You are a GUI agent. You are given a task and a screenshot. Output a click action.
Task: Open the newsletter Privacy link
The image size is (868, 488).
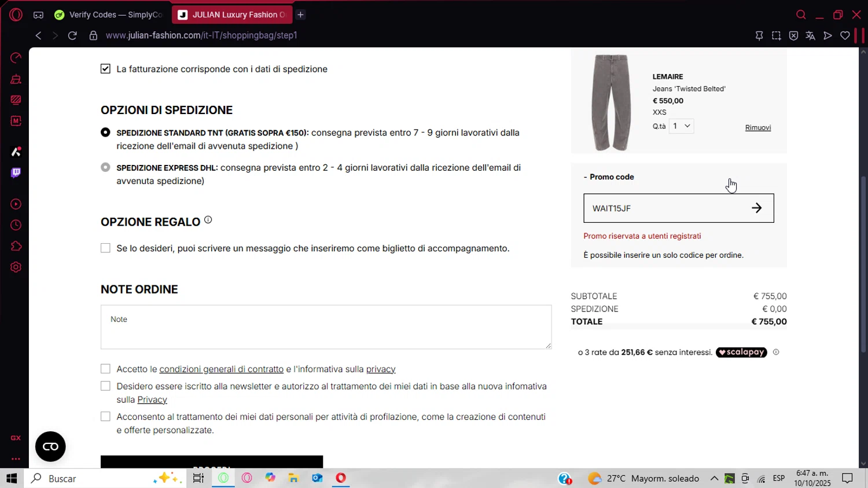tap(152, 400)
